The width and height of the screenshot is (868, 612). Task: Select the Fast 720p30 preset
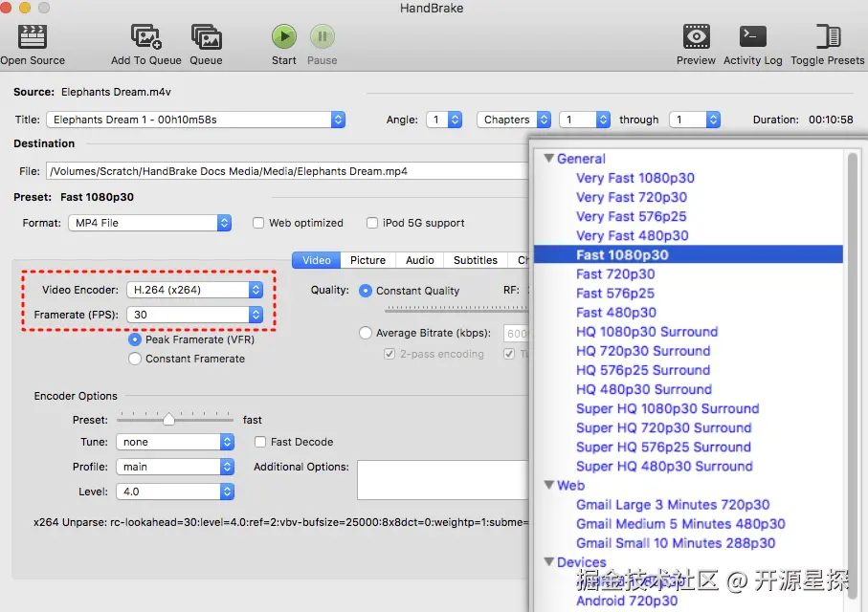pos(615,274)
